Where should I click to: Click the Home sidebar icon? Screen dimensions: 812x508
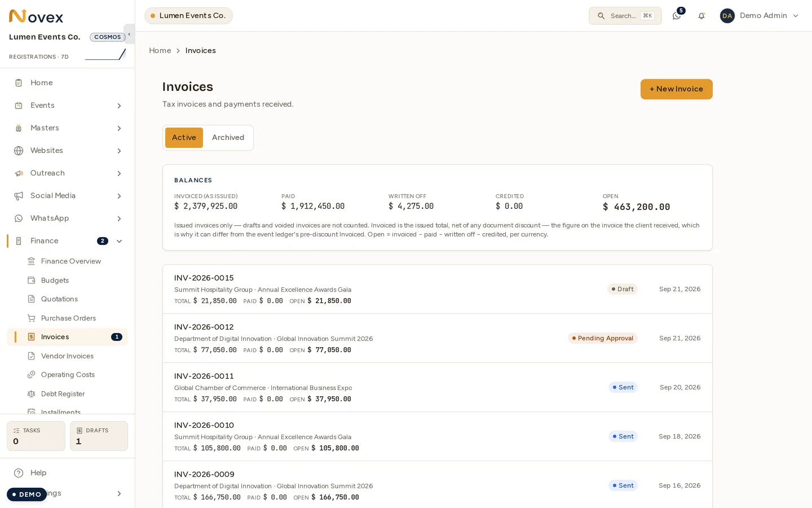click(19, 83)
